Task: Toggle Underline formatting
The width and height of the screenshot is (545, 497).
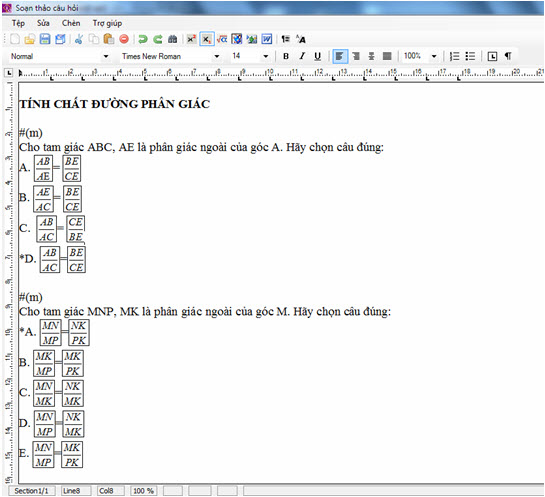Action: tap(317, 56)
